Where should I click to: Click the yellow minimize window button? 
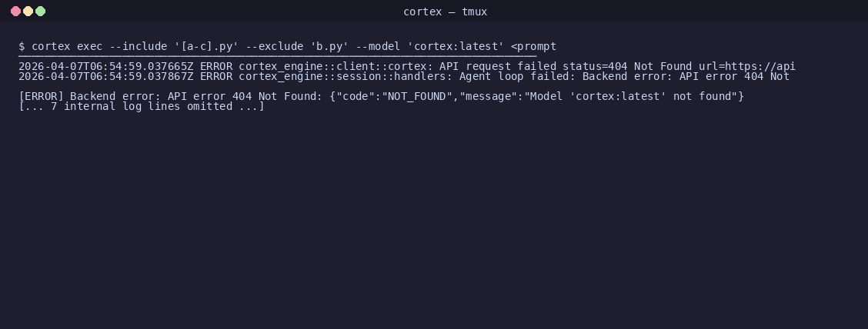coord(28,11)
